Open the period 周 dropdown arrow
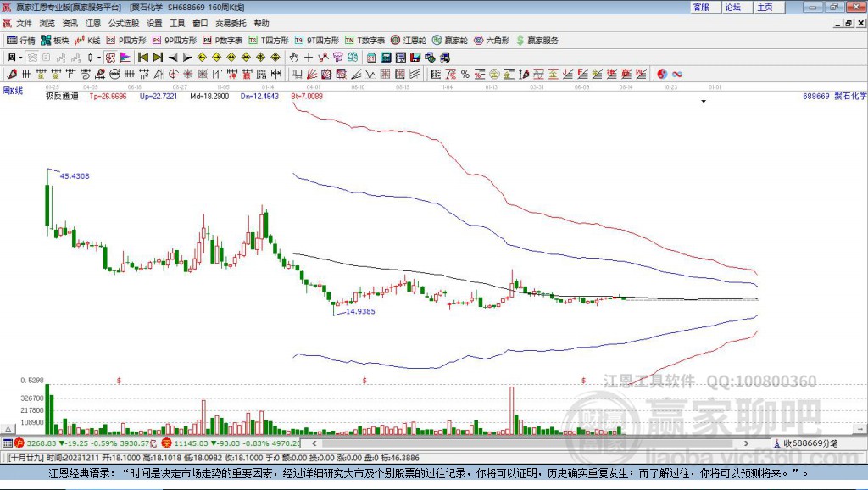 (20, 58)
